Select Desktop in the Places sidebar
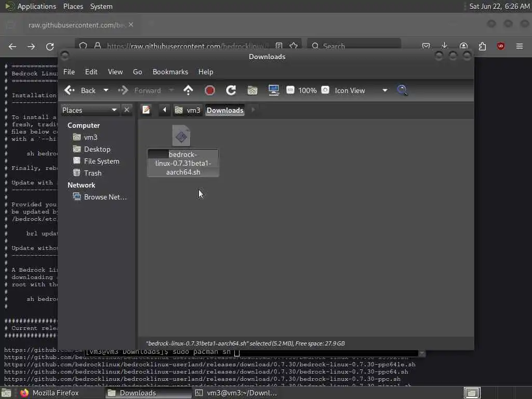 (91, 149)
